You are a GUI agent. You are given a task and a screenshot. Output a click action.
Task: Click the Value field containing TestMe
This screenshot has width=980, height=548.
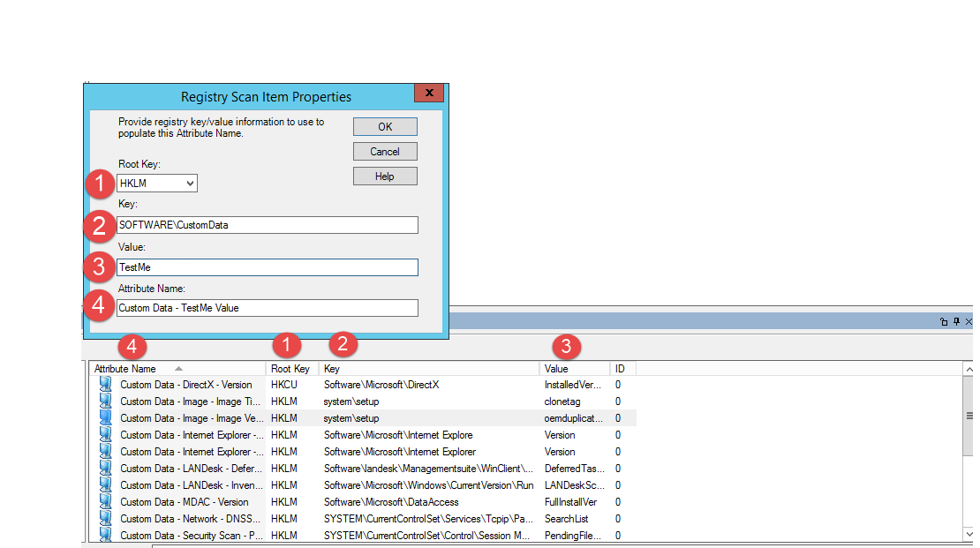click(265, 266)
